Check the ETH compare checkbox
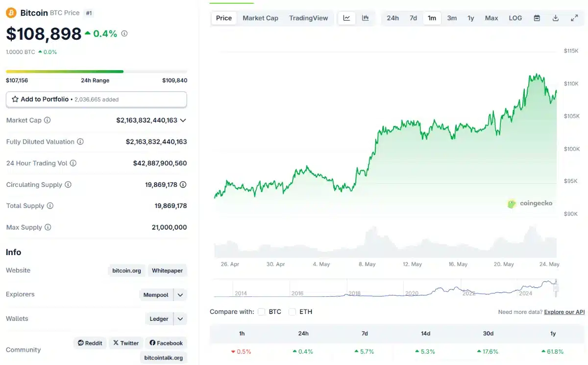Image resolution: width=588 pixels, height=365 pixels. tap(293, 312)
